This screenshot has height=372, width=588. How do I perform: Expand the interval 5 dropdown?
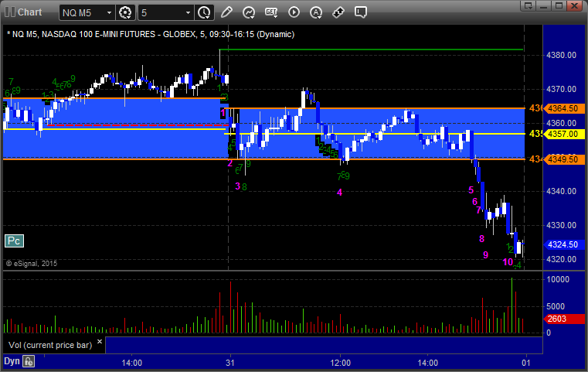pos(189,13)
